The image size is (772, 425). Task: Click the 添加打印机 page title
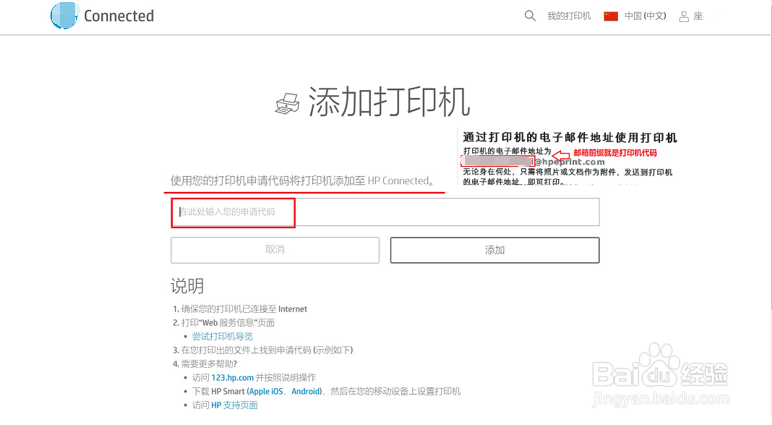point(389,102)
